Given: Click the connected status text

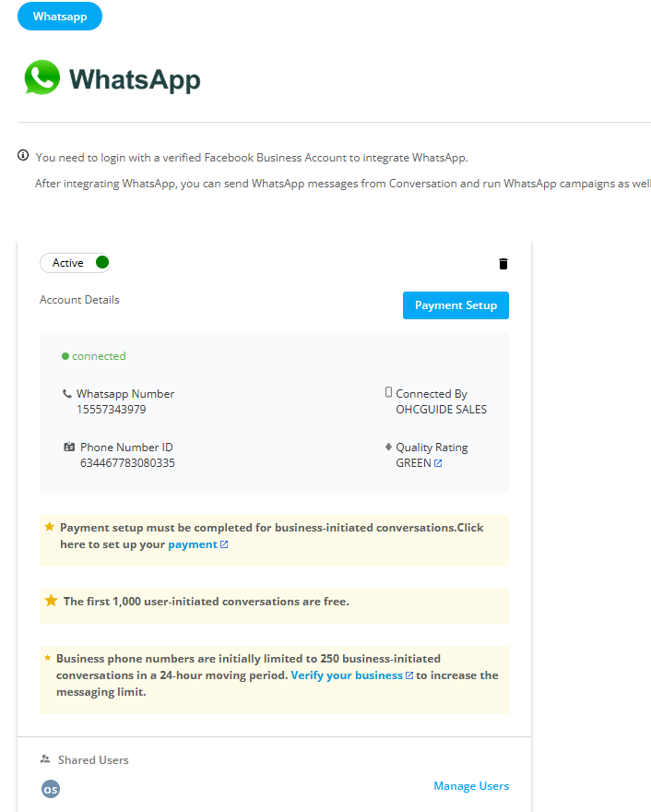Looking at the screenshot, I should coord(99,356).
